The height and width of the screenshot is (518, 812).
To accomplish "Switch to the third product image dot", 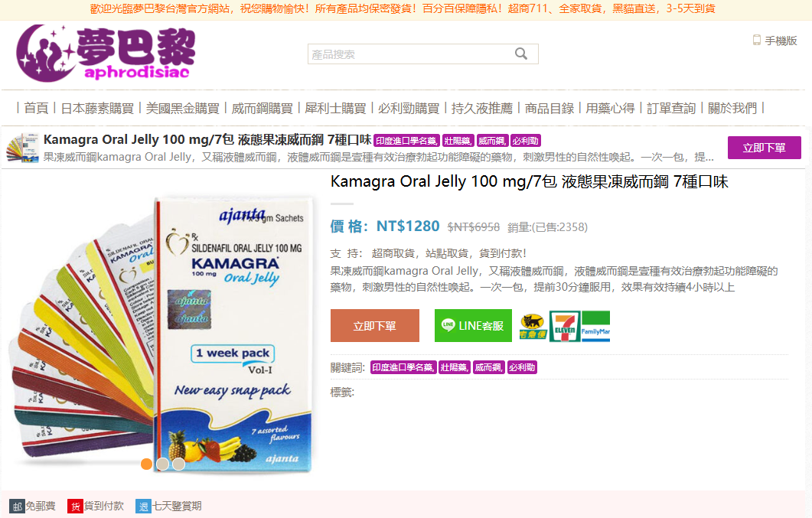I will 178,464.
